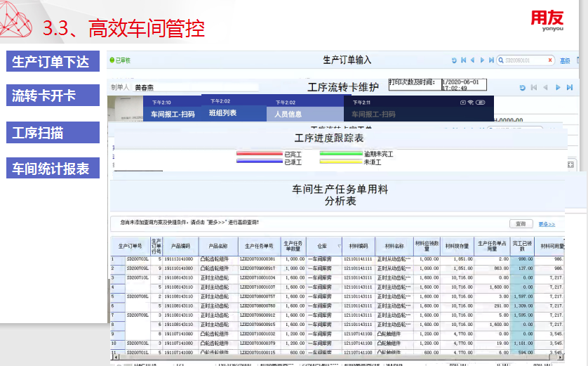Click the 车间统计报表 sidebar button
The width and height of the screenshot is (588, 366).
click(x=53, y=168)
